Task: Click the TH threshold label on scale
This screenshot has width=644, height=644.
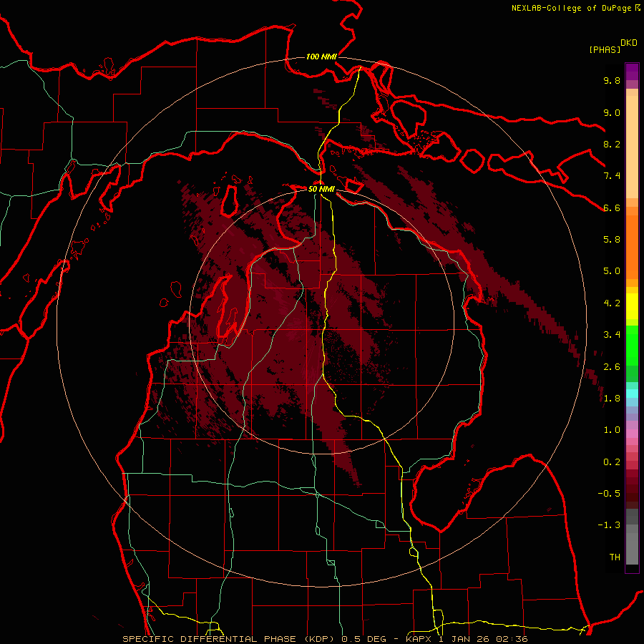Action: 615,557
